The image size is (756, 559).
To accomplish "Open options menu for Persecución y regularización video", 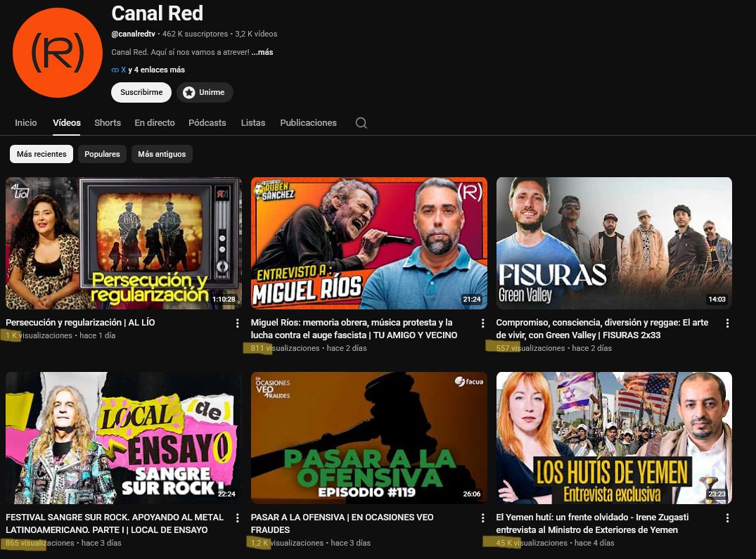I will (237, 323).
